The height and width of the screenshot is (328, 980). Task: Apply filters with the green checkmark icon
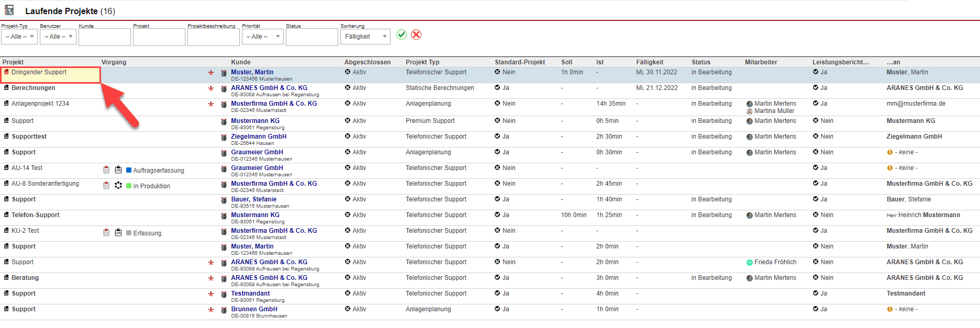click(402, 35)
